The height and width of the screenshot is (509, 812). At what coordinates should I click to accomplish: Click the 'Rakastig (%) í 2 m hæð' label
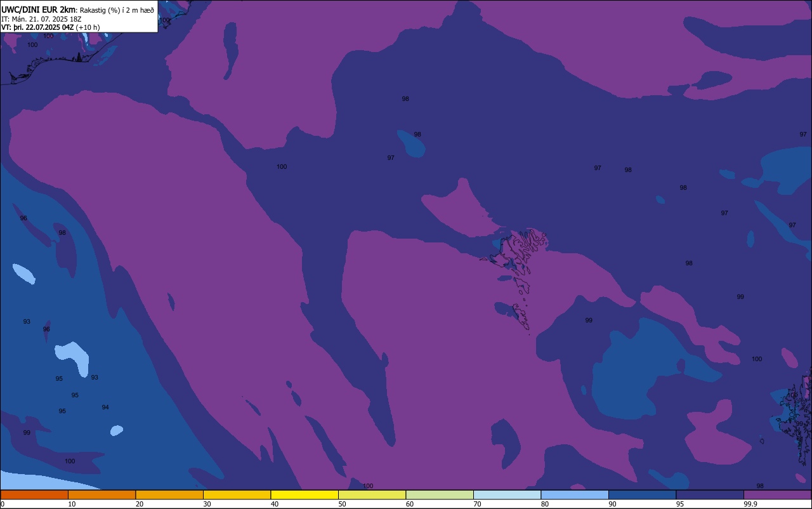(x=117, y=10)
